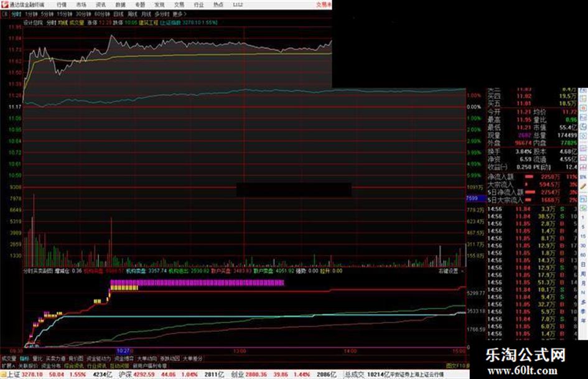This screenshot has height=379, width=588.
Task: Open the 发现 menu
Action: (x=160, y=5)
